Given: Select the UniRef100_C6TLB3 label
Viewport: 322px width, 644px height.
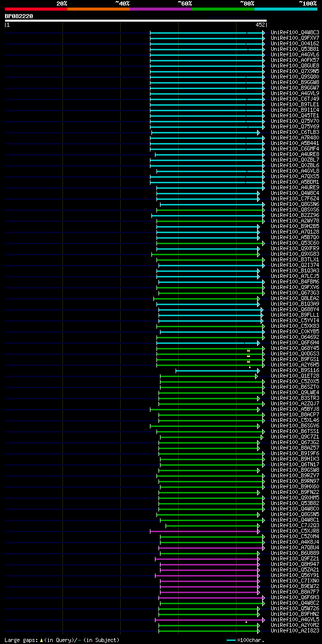Looking at the screenshot, I should 295,132.
